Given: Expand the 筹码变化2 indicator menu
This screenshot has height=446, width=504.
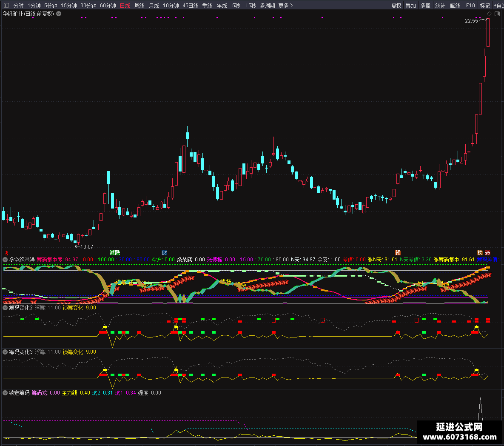Looking at the screenshot, I should pos(5,308).
